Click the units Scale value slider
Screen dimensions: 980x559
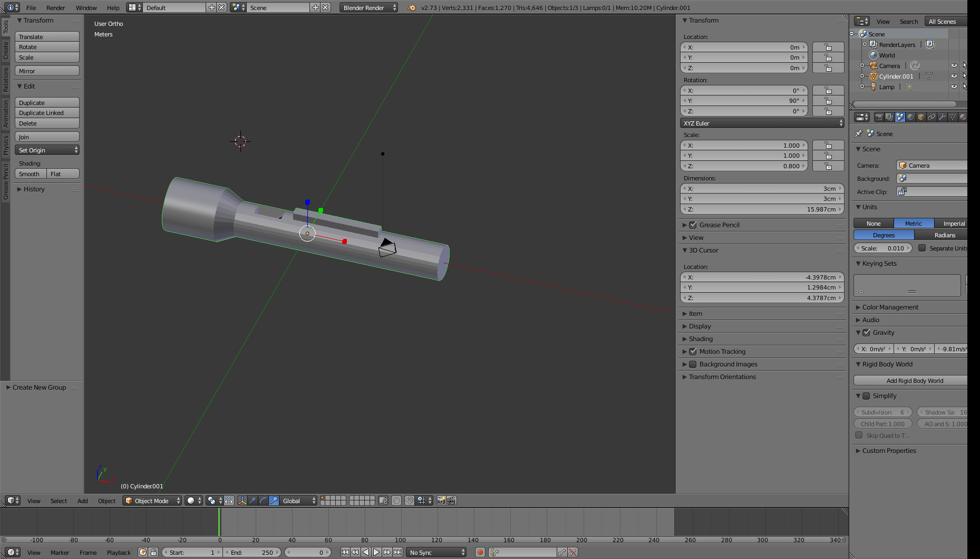pyautogui.click(x=884, y=248)
